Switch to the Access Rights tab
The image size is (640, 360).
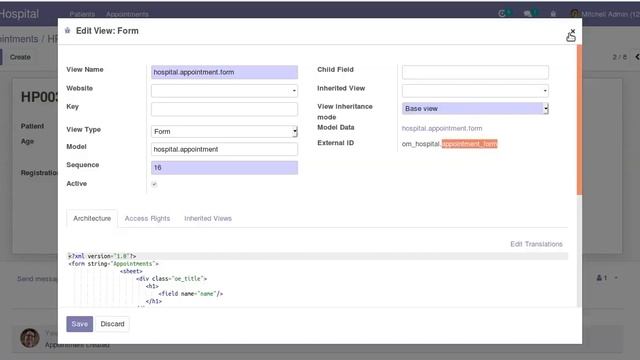coord(147,218)
